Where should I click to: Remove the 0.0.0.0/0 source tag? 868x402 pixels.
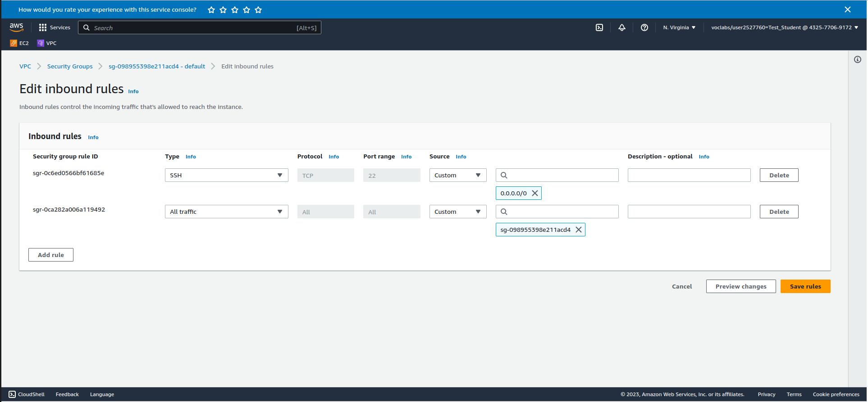(x=535, y=193)
